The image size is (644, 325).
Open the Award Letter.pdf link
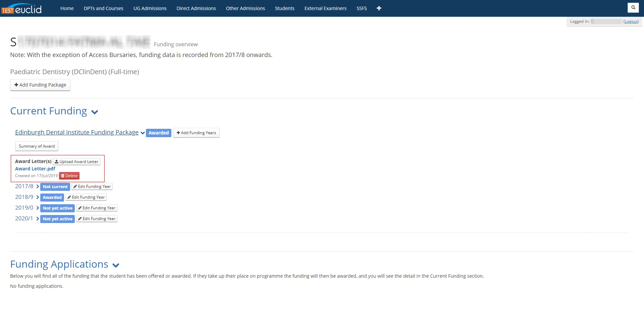tap(35, 169)
